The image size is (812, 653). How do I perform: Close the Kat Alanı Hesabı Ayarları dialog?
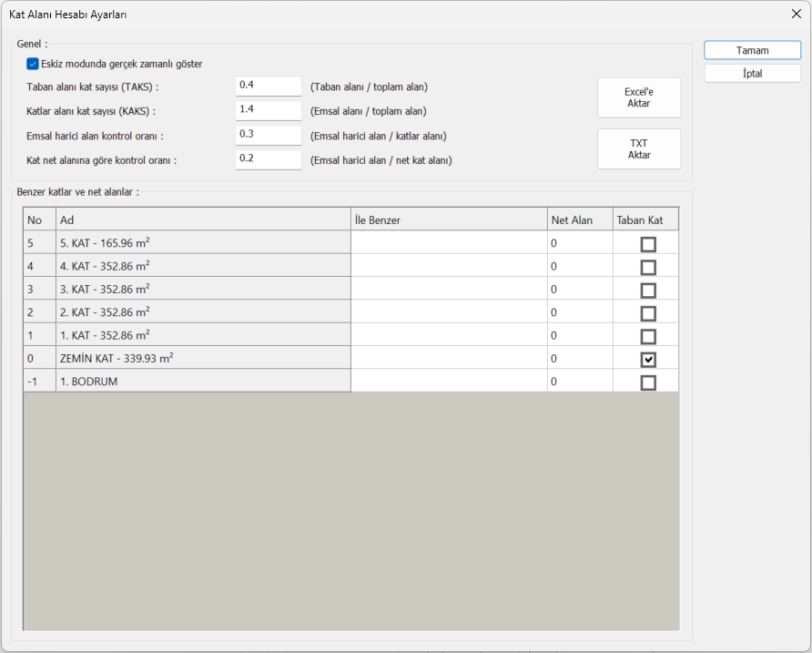[796, 14]
